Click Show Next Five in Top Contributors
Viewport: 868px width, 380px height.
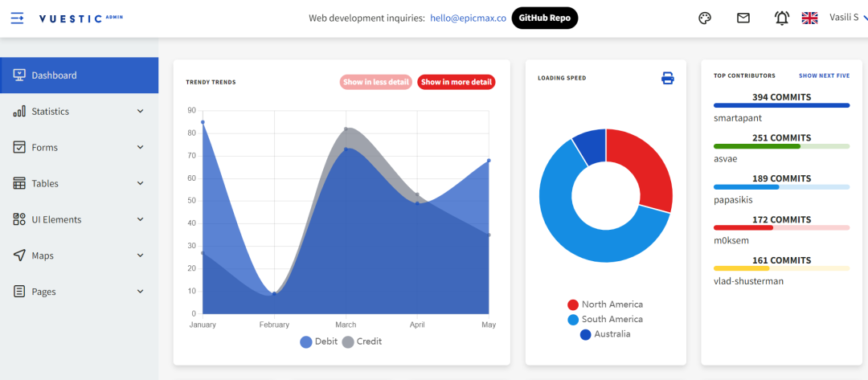(824, 76)
